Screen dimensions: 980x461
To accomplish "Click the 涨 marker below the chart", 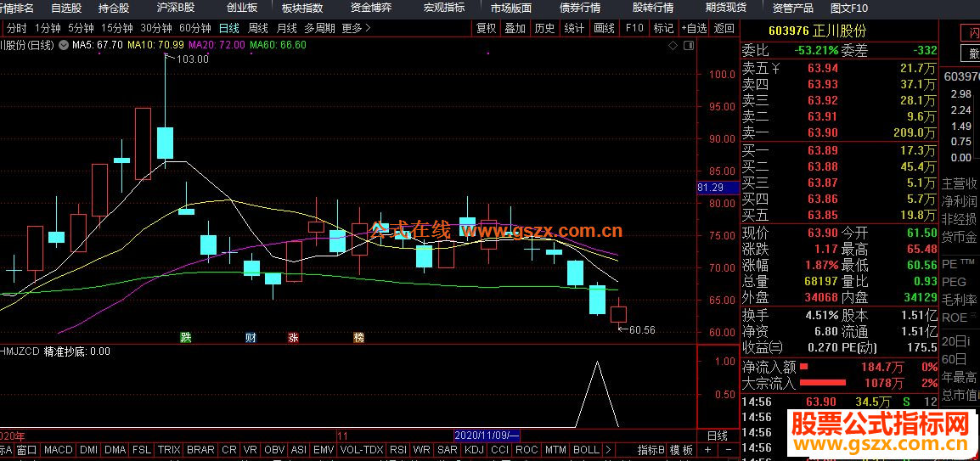I will coord(293,338).
